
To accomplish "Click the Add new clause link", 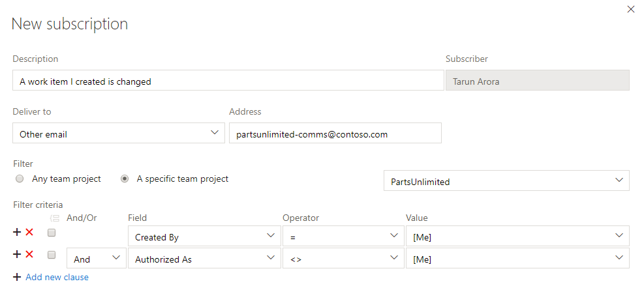I will point(57,277).
